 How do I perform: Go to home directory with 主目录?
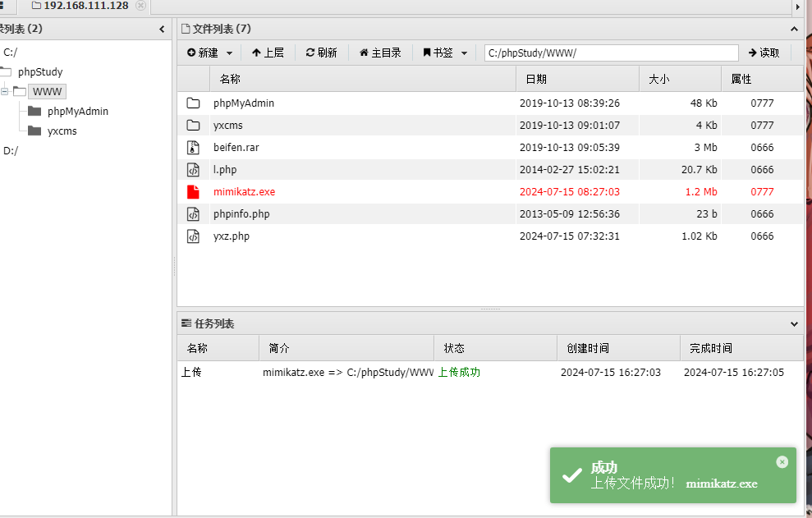[x=380, y=53]
